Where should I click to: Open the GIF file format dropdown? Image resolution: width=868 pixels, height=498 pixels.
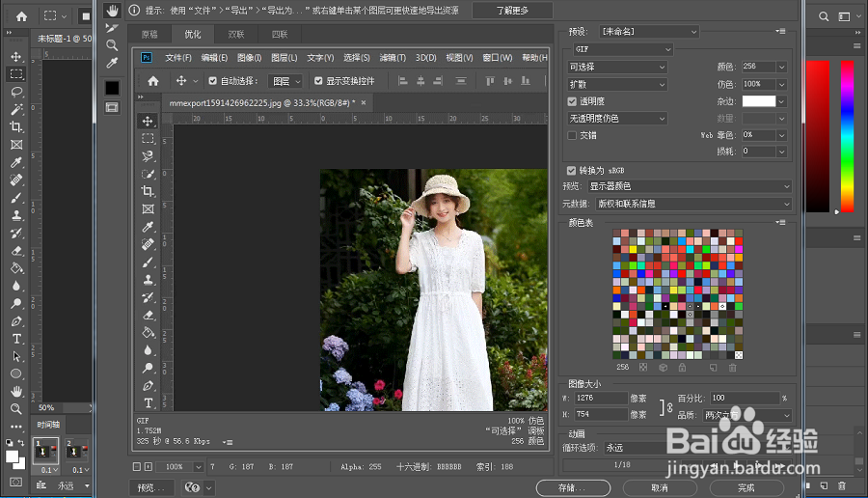click(623, 49)
